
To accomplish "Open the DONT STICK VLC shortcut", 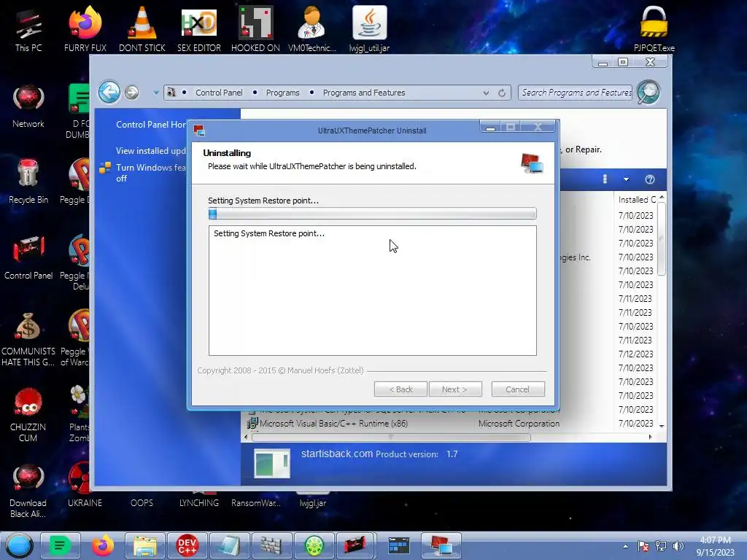I will click(x=142, y=29).
